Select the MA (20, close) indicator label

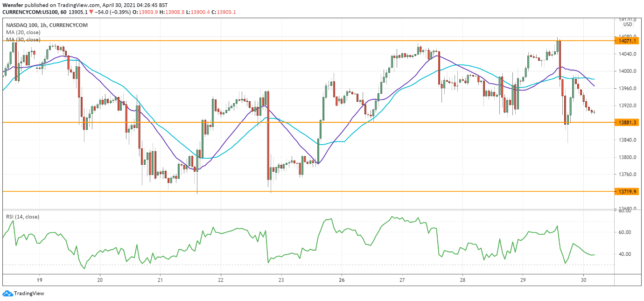click(x=23, y=32)
